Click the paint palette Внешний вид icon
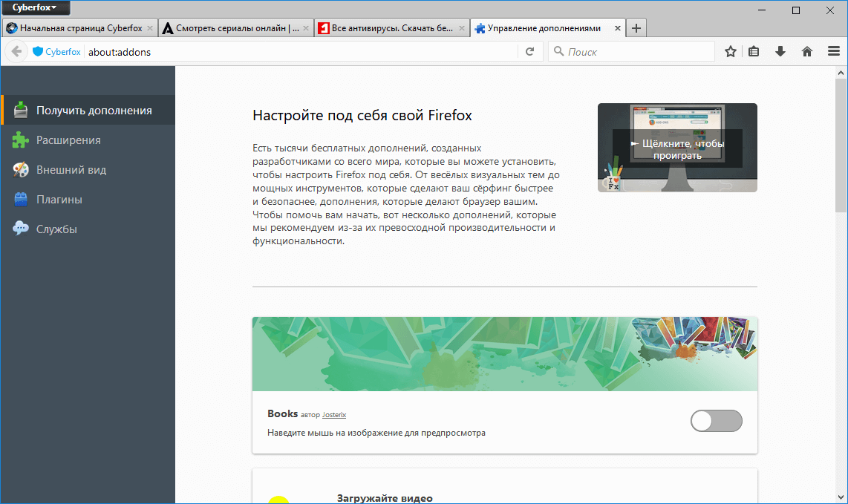 21,170
